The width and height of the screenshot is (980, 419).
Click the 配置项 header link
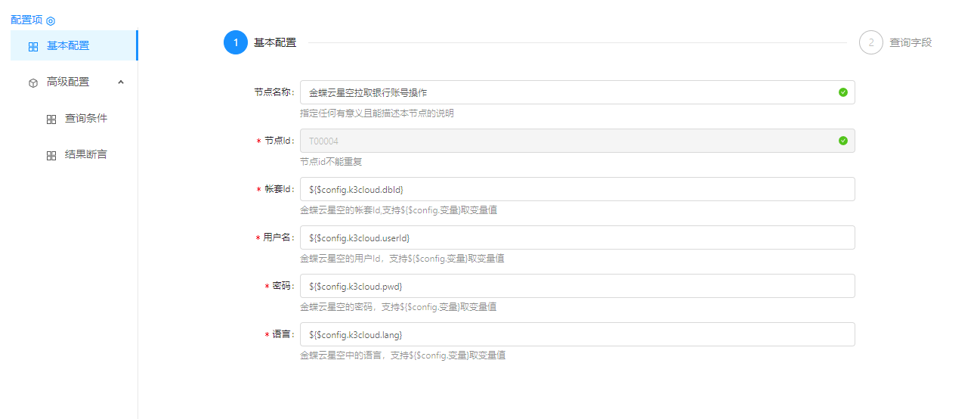click(x=26, y=20)
